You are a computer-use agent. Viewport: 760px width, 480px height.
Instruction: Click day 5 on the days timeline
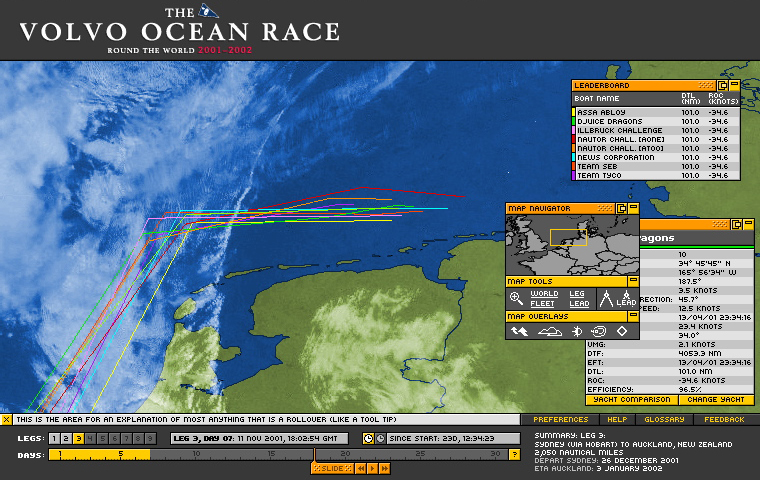(x=121, y=454)
